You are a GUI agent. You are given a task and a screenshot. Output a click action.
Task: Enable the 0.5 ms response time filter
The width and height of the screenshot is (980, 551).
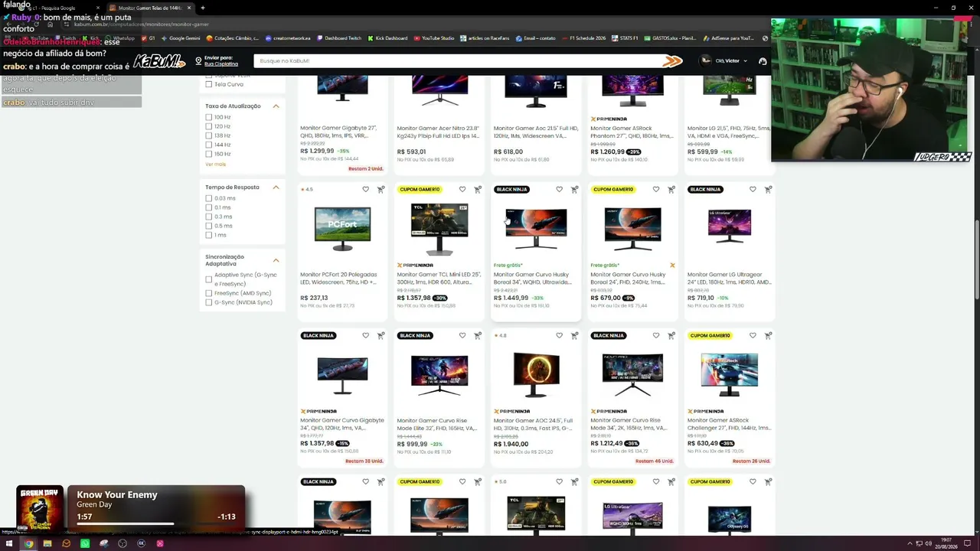pyautogui.click(x=208, y=226)
